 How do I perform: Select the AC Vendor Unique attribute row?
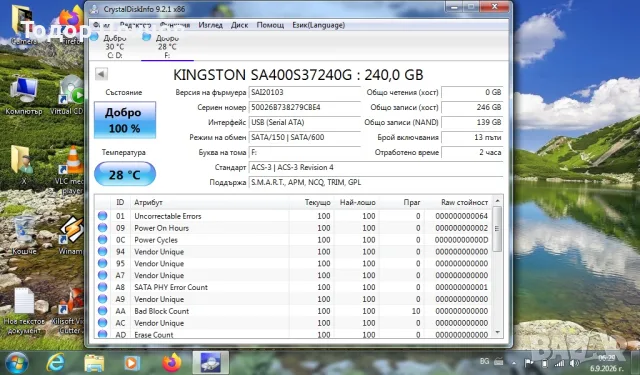[x=293, y=322]
